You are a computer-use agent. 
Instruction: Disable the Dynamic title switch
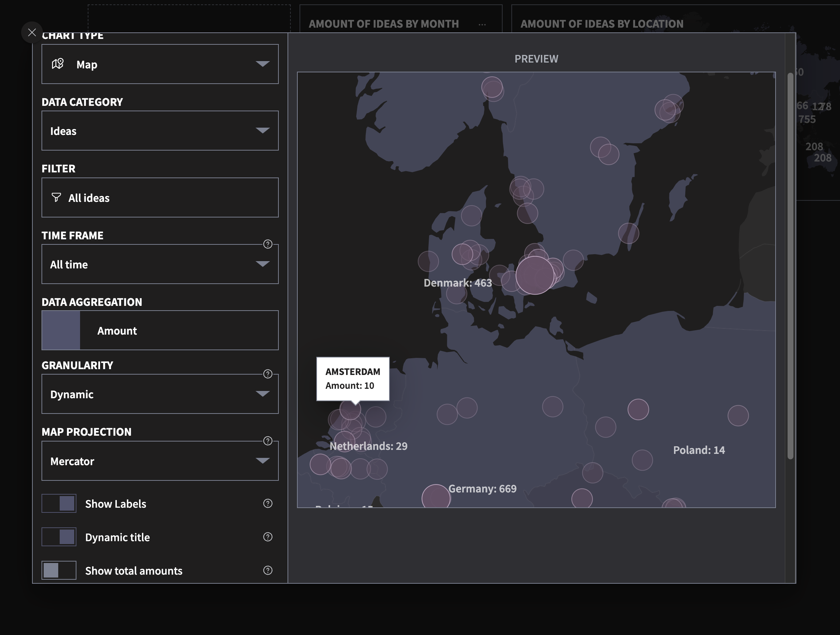tap(59, 537)
